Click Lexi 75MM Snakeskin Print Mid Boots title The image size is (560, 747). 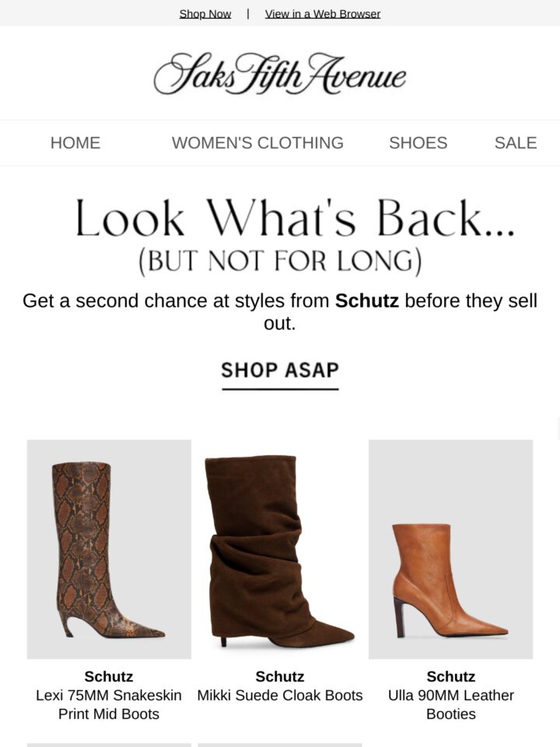tap(109, 704)
